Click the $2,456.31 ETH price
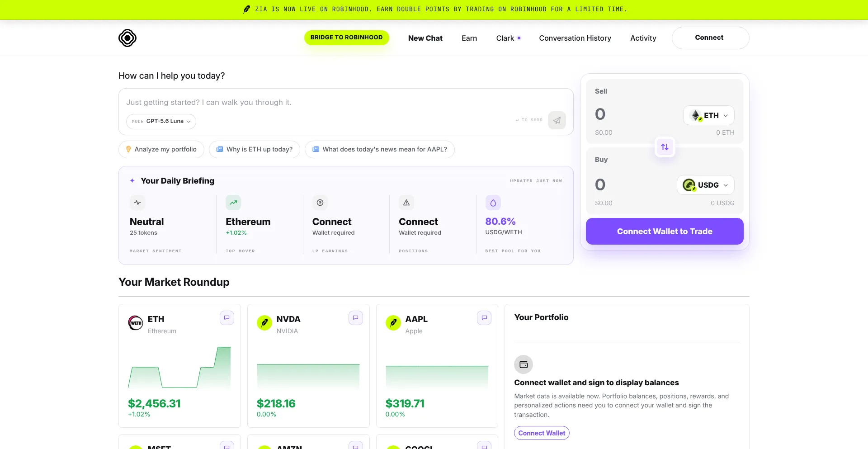Screen dimensions: 868x449 tap(154, 403)
